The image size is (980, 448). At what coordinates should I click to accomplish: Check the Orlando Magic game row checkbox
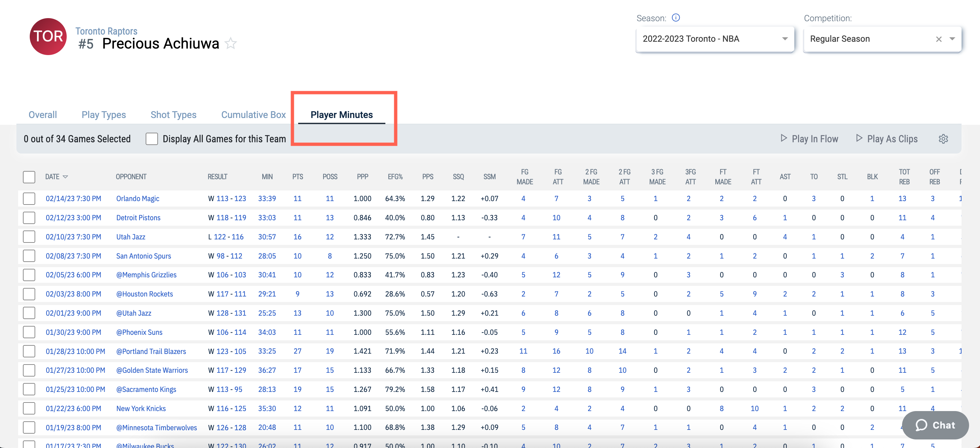coord(29,198)
